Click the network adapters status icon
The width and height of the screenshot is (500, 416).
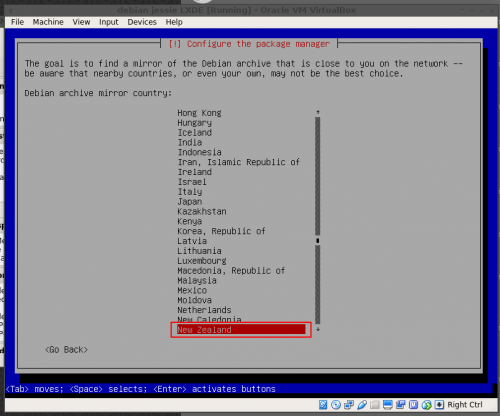click(349, 405)
